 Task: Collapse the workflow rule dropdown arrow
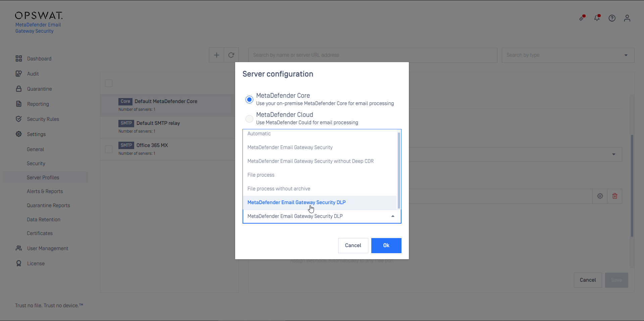pyautogui.click(x=393, y=216)
